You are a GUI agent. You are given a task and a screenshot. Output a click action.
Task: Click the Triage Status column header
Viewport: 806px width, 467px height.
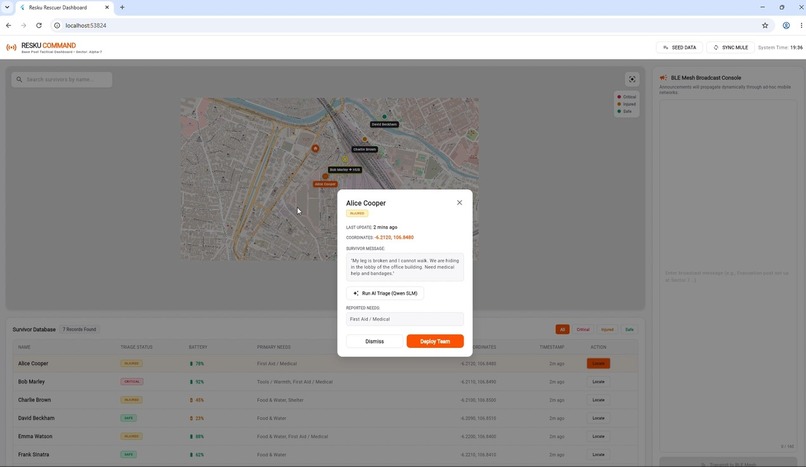pos(136,347)
